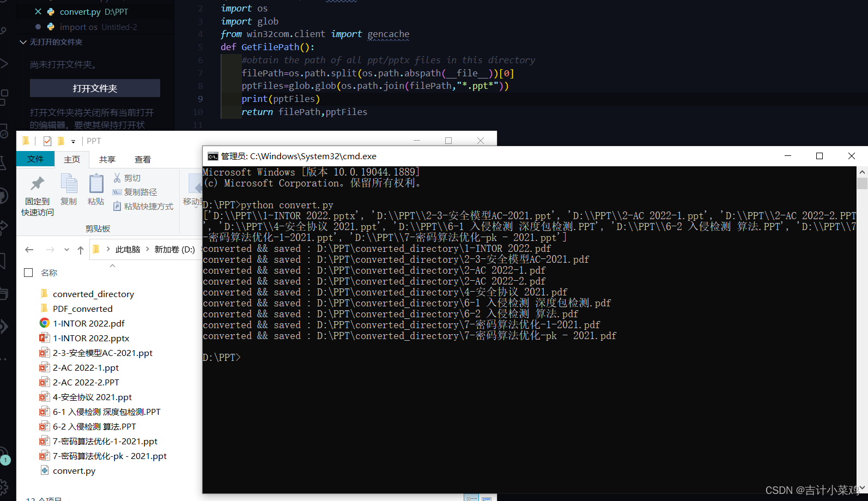Close the convert.py editor in VS Code
The height and width of the screenshot is (501, 868).
pos(38,11)
